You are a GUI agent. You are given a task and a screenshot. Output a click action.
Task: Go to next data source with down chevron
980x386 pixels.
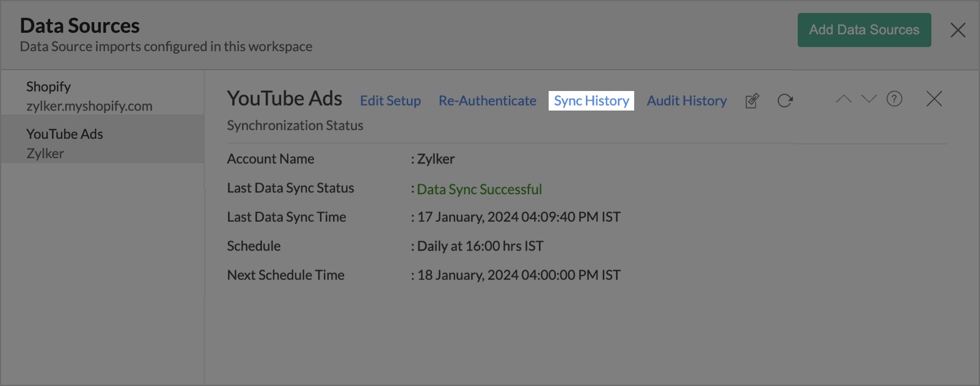869,99
